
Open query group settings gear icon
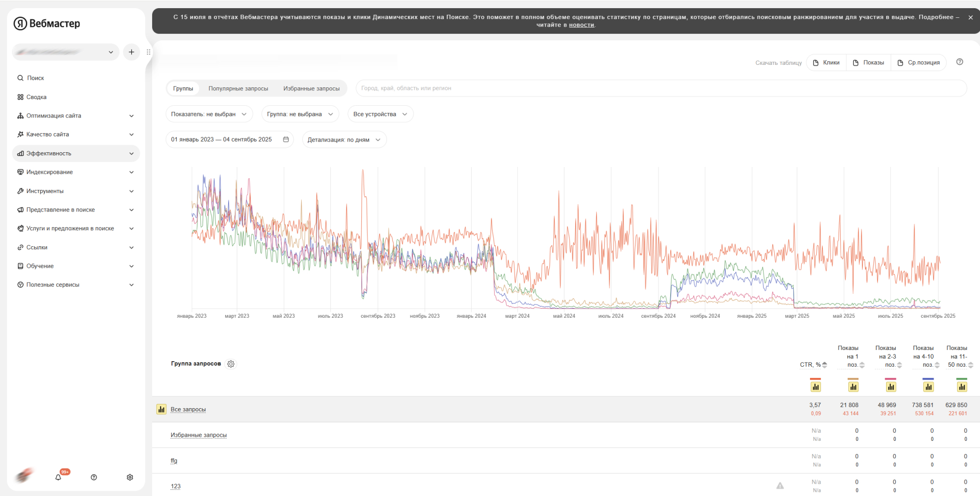(x=231, y=364)
